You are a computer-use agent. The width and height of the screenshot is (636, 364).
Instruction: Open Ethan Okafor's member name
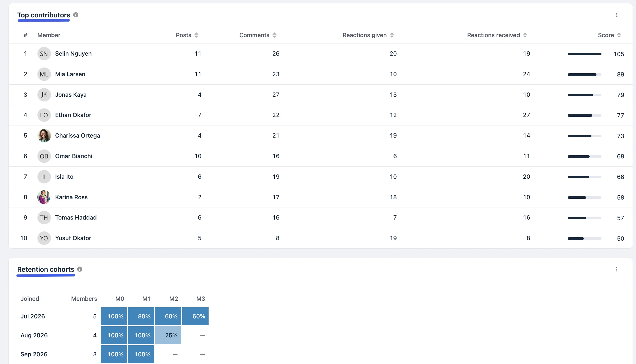tap(73, 115)
